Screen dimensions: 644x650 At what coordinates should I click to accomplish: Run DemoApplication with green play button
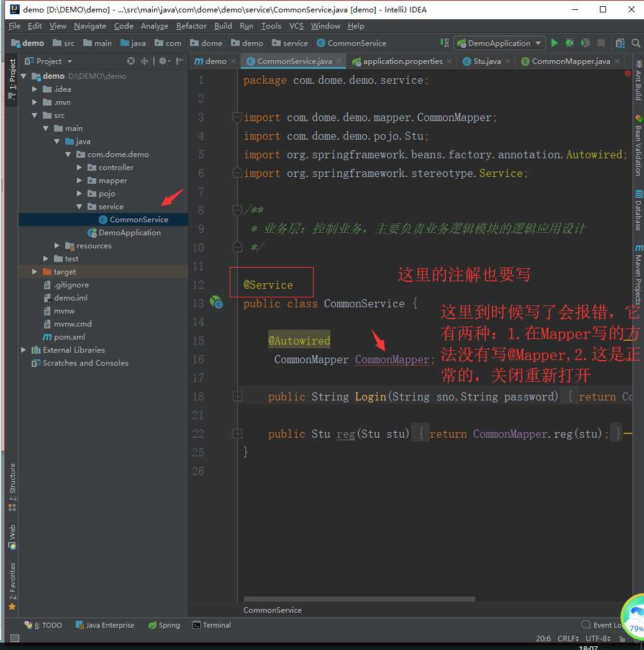click(554, 43)
